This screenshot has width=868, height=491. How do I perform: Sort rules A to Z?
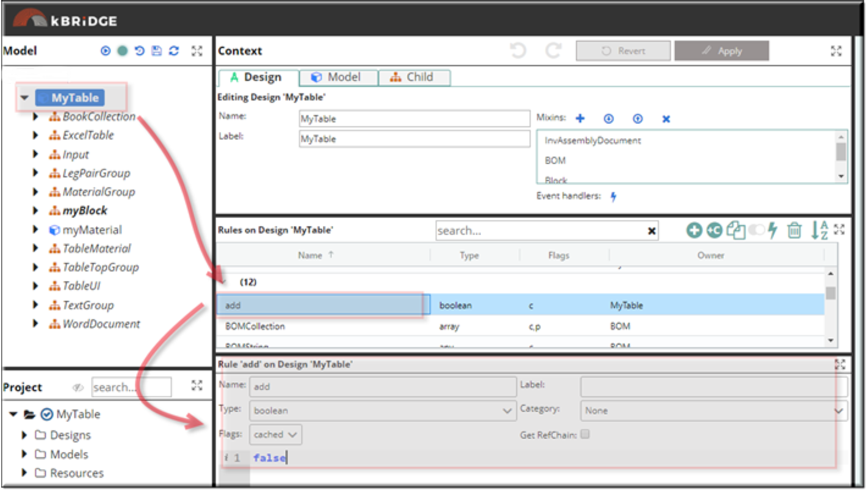pos(819,230)
